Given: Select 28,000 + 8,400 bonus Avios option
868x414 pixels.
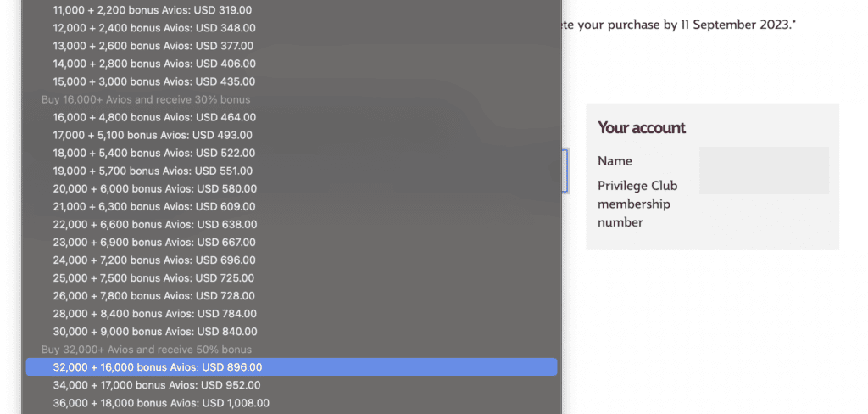Looking at the screenshot, I should [153, 314].
